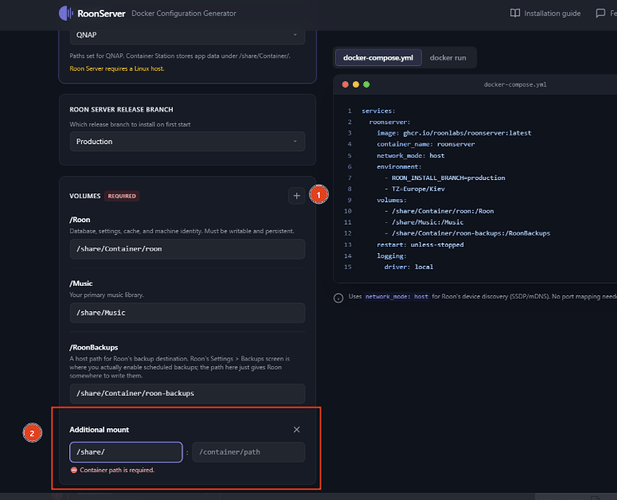Screen dimensions: 617x500
Task: Click the 'image: ghcr.io/roonlabs/roonserver:latest' line
Action: point(454,133)
